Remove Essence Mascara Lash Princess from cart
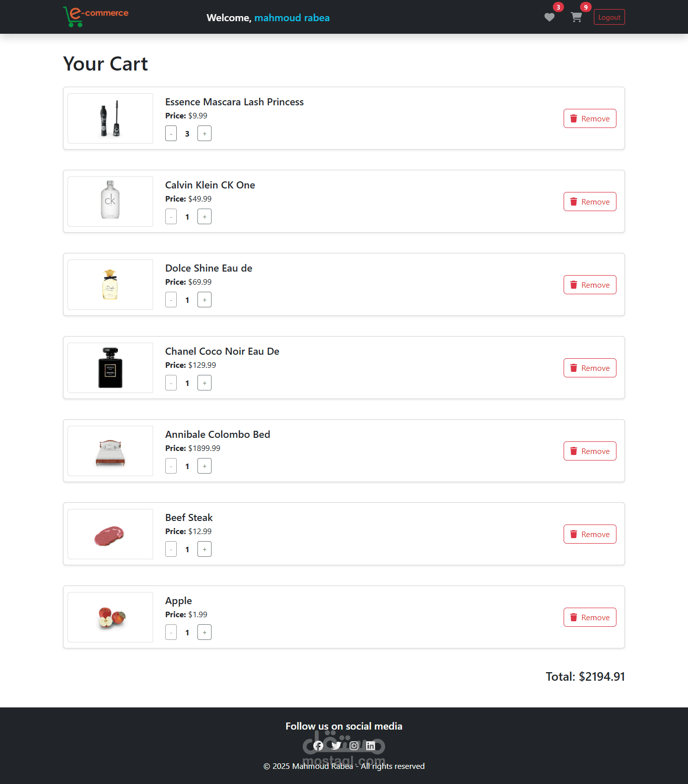The image size is (688, 784). pyautogui.click(x=589, y=119)
